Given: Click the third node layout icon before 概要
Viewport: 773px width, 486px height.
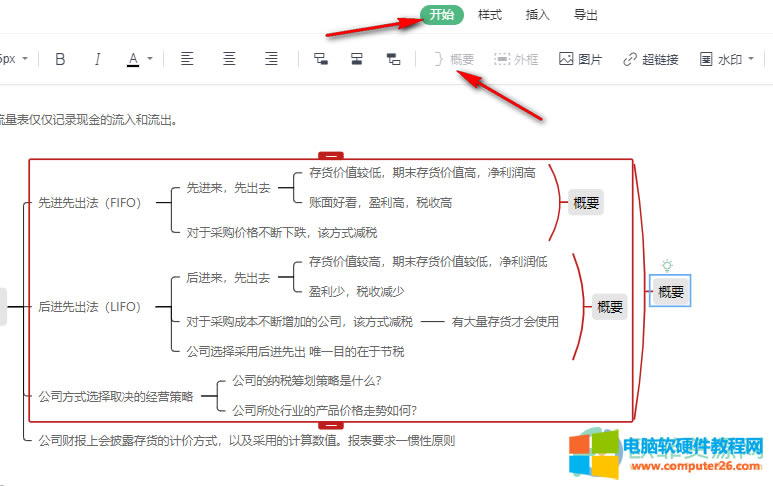Looking at the screenshot, I should 393,59.
